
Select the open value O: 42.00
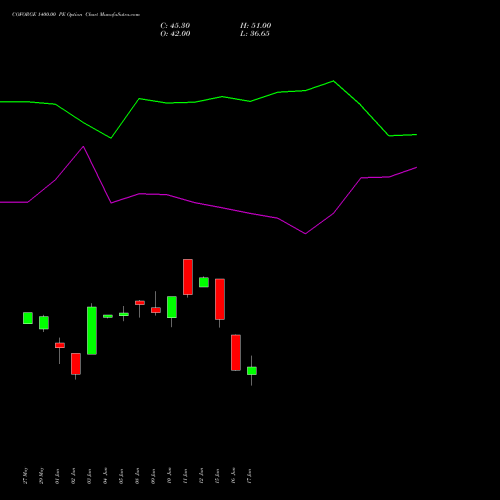pos(175,34)
